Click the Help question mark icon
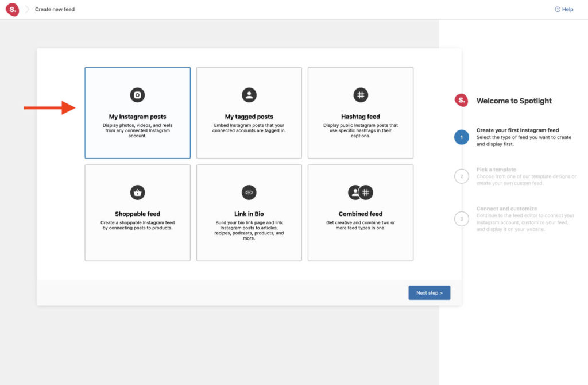588x385 pixels. 557,10
